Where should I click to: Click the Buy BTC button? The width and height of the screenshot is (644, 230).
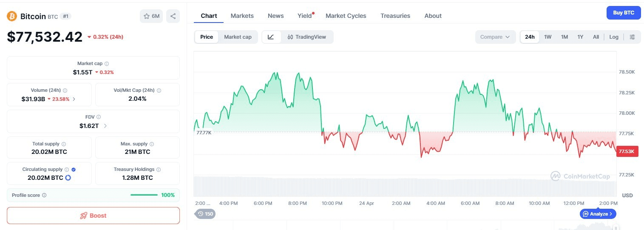click(623, 13)
